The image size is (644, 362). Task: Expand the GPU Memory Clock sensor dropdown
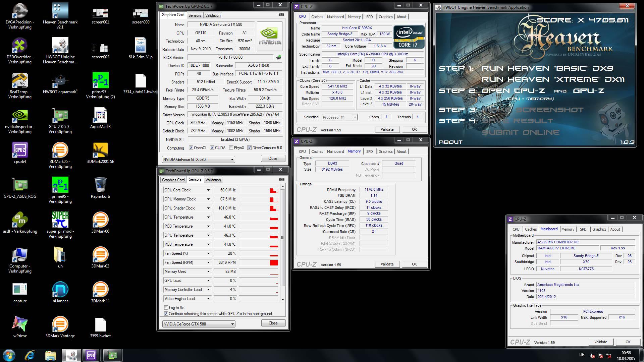point(208,199)
